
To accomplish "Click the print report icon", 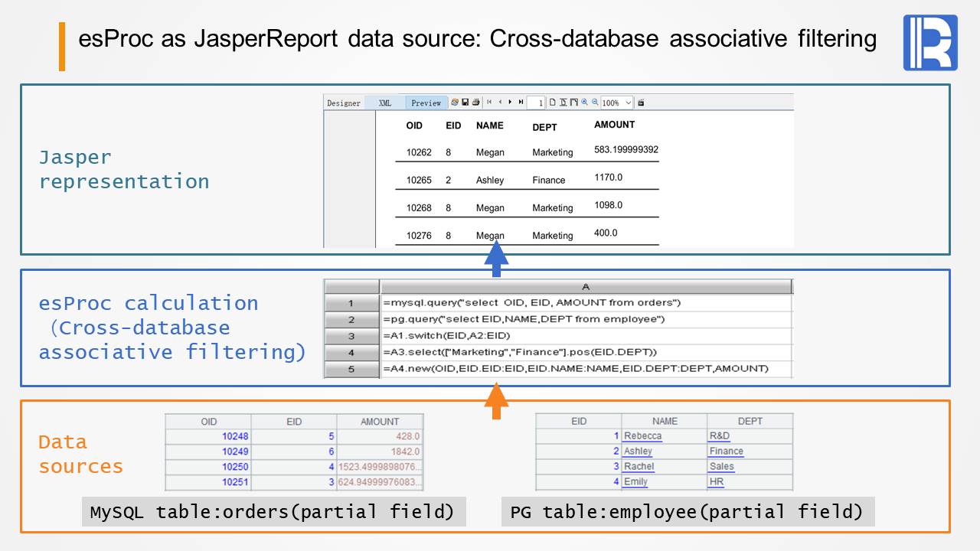I will (475, 102).
